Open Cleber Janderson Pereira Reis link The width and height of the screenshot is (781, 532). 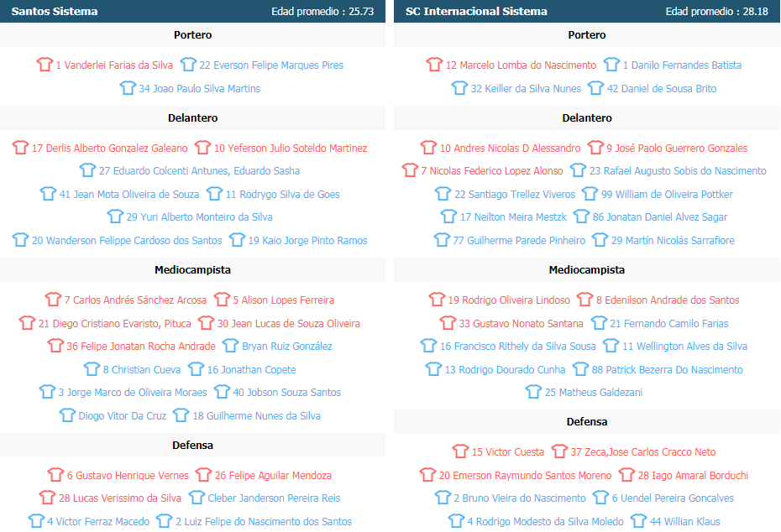pos(274,498)
